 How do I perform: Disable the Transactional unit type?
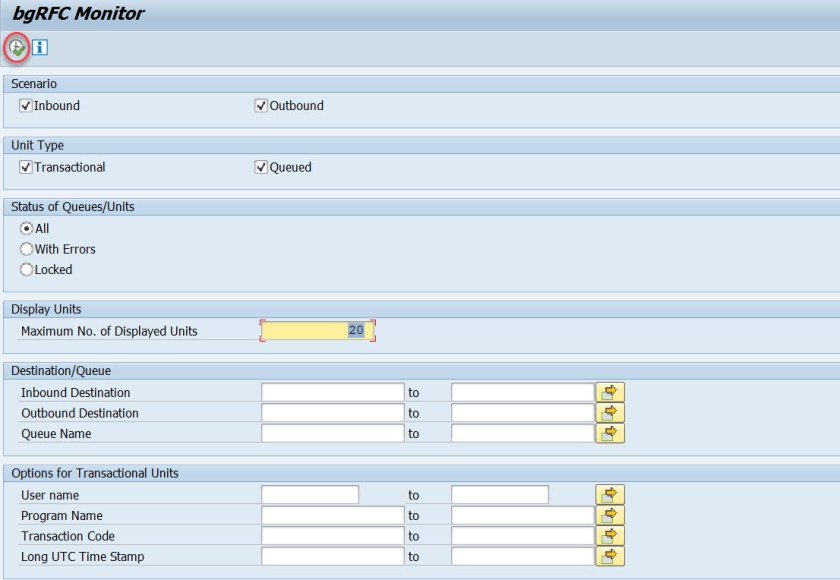[x=26, y=168]
